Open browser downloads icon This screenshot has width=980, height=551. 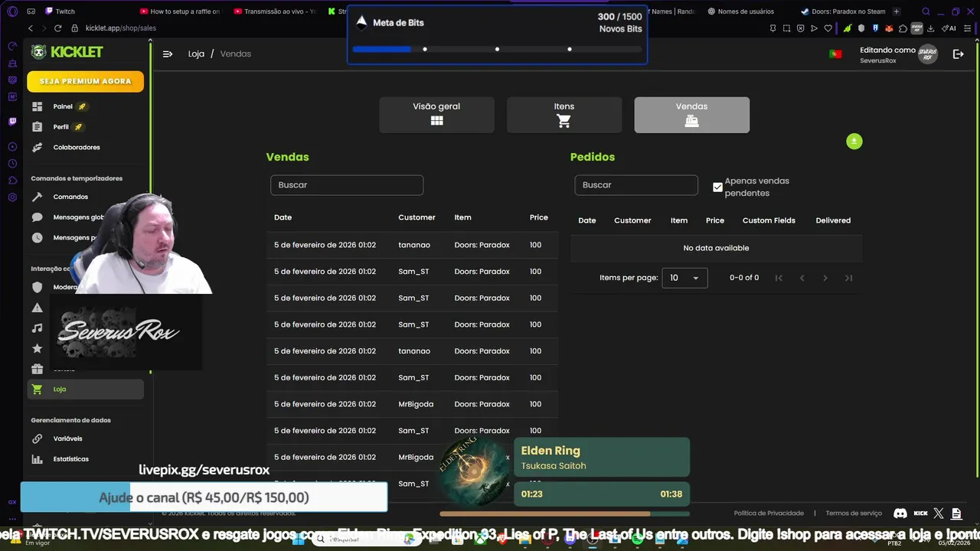930,28
